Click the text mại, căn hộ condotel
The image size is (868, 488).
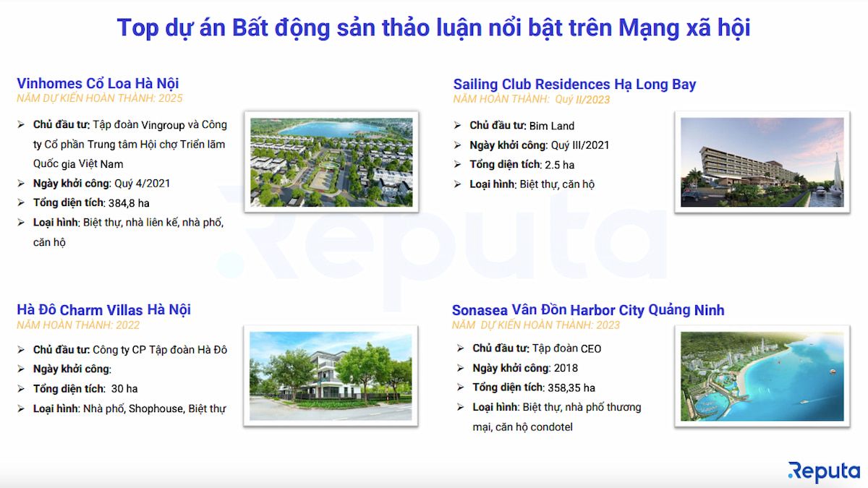pos(523,427)
